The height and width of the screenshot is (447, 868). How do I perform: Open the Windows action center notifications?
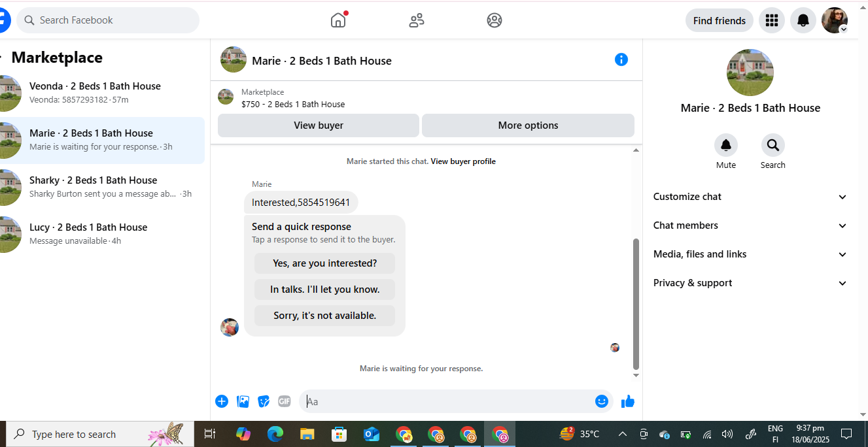pos(846,434)
